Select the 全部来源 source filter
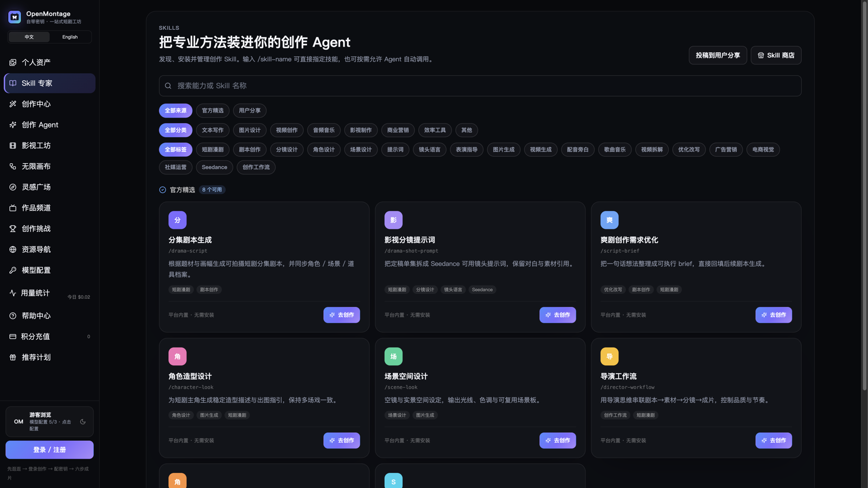This screenshot has width=868, height=488. pyautogui.click(x=176, y=111)
